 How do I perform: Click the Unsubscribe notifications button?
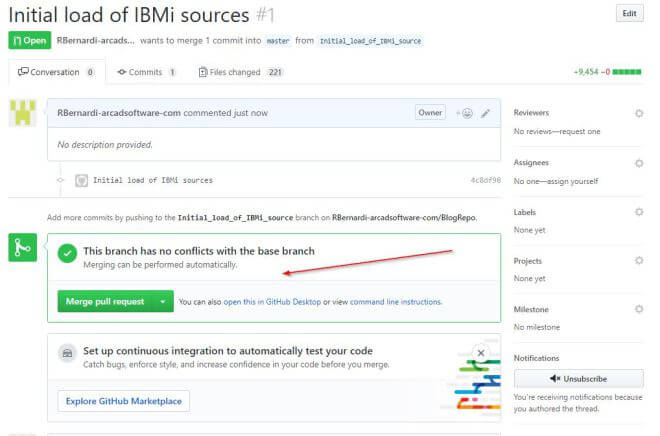tap(578, 379)
